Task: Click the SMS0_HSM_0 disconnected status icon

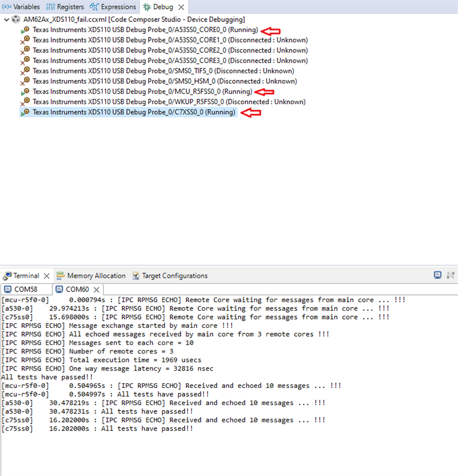Action: [25, 82]
